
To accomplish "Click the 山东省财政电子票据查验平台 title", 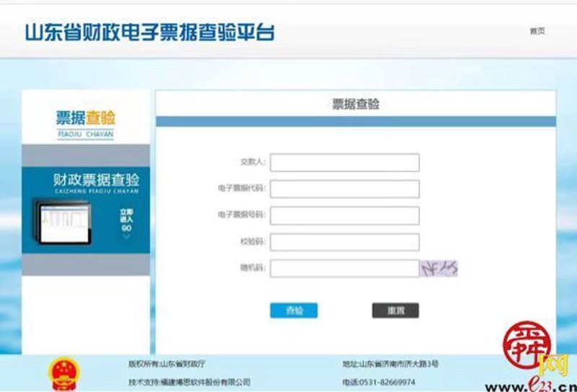I will tap(149, 32).
